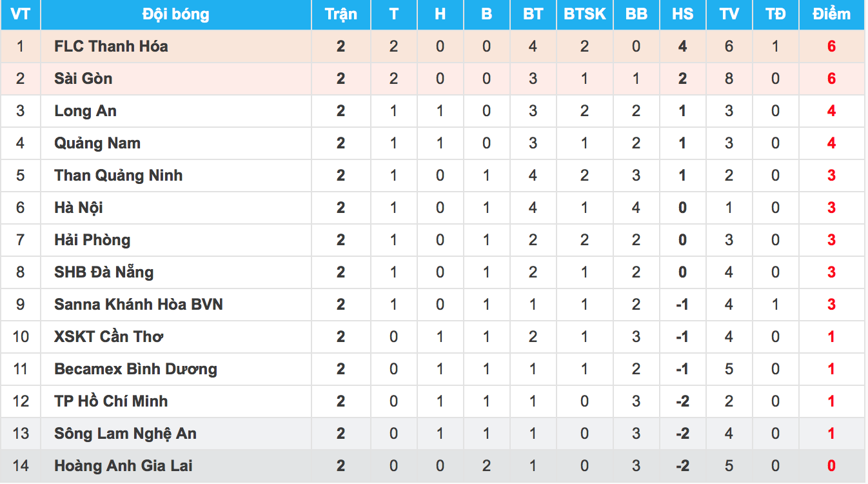Viewport: 868px width, 484px height.
Task: Open Hoàng Anh Gia Lai team entry
Action: (123, 466)
